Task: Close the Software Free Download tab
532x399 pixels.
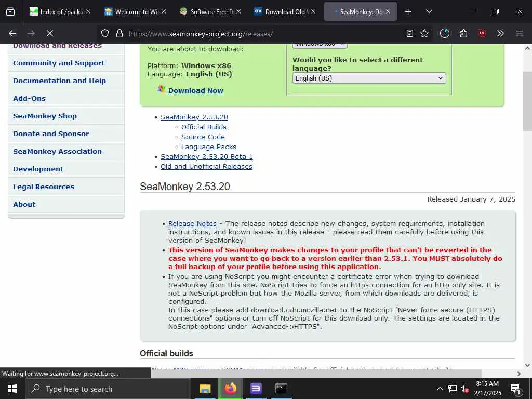Action: point(238,11)
